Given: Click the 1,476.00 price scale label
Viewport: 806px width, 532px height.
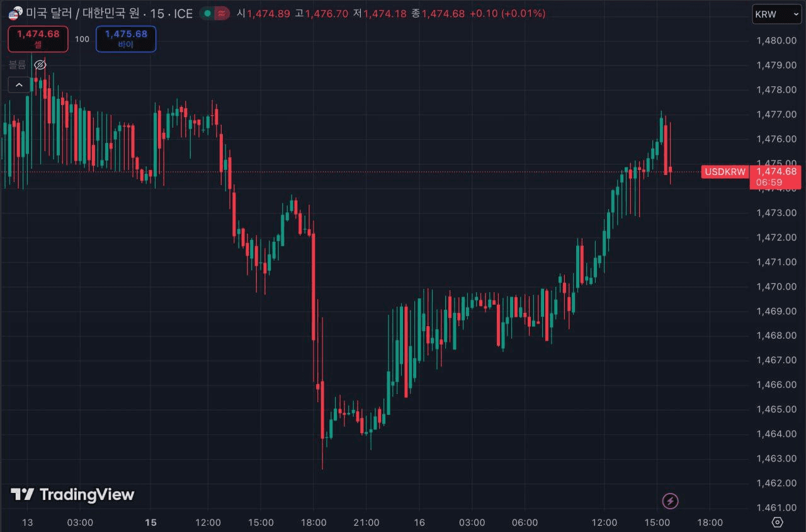Looking at the screenshot, I should tap(776, 139).
